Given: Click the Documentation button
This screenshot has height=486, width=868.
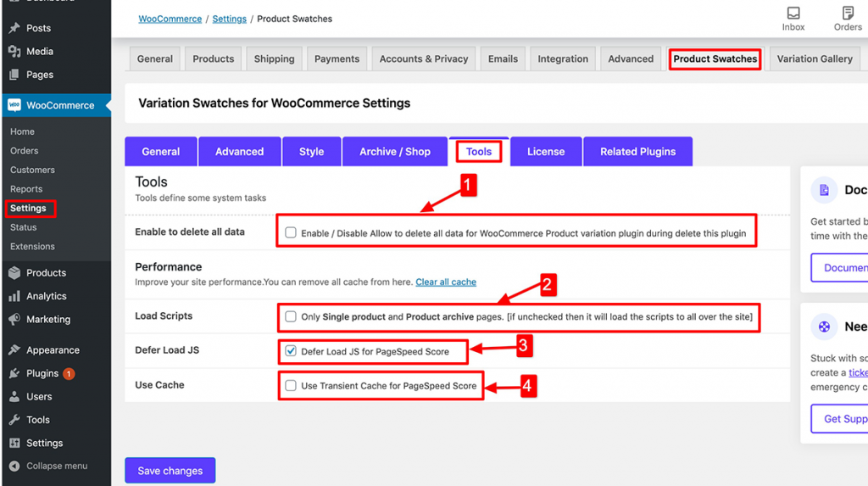Looking at the screenshot, I should click(839, 268).
